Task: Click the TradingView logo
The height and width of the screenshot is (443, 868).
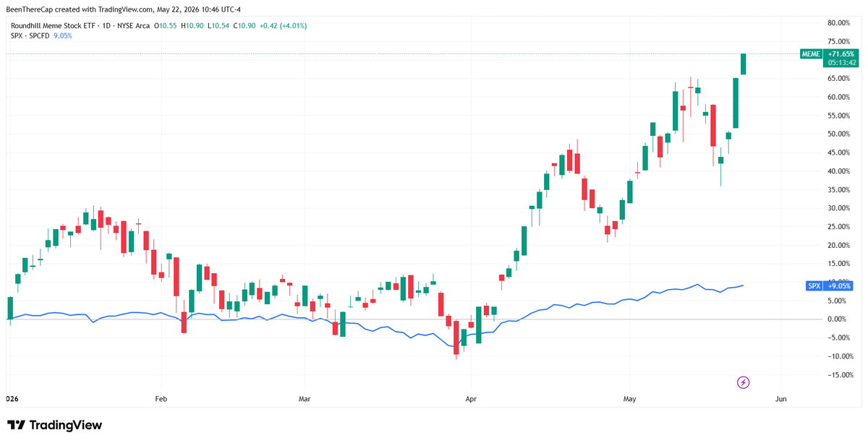Action: coord(55,425)
